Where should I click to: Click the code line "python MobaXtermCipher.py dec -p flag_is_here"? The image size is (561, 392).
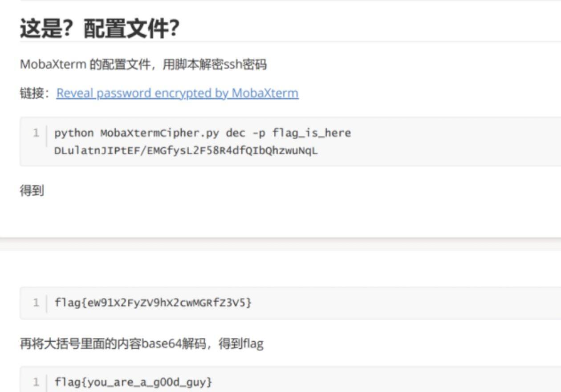(203, 133)
